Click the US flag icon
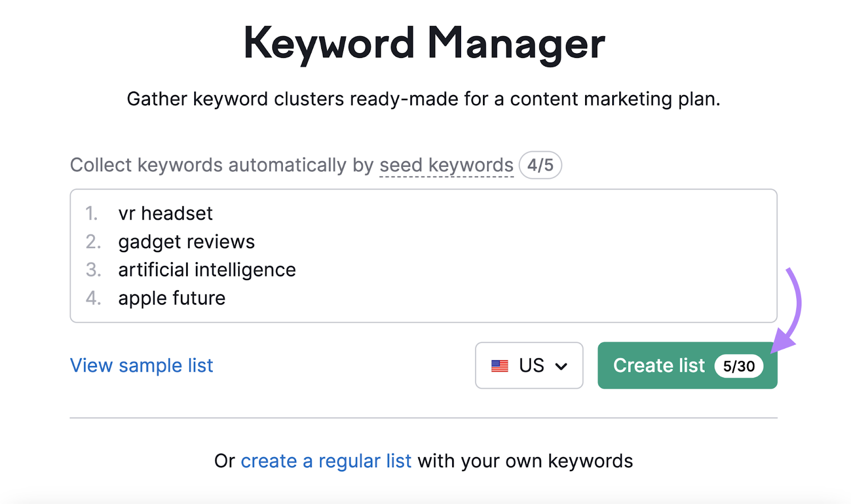Viewport: 851px width, 504px height. pos(500,365)
